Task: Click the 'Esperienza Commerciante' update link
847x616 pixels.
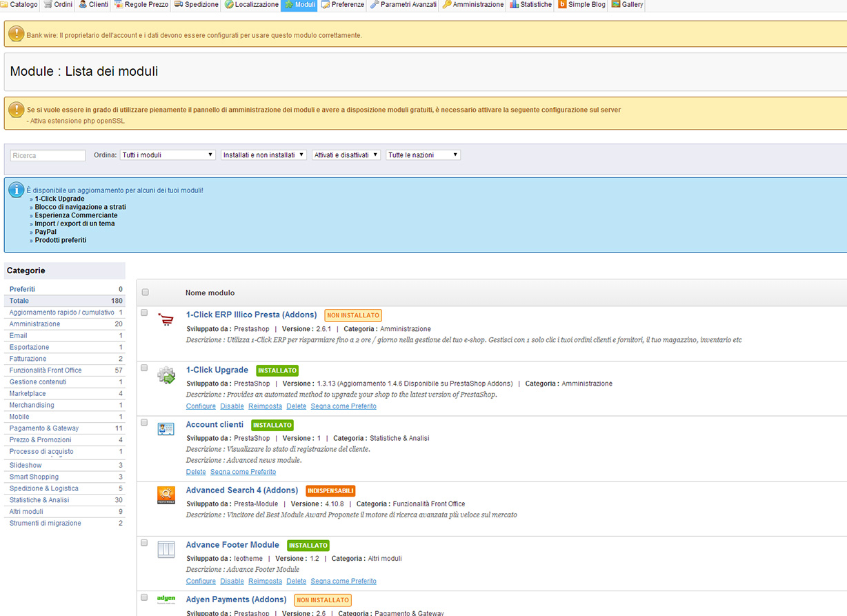Action: click(x=76, y=215)
